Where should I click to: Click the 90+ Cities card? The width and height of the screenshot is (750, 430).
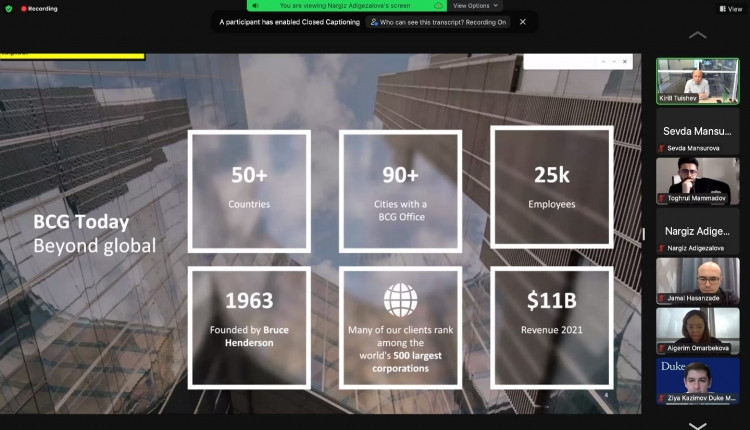point(400,191)
